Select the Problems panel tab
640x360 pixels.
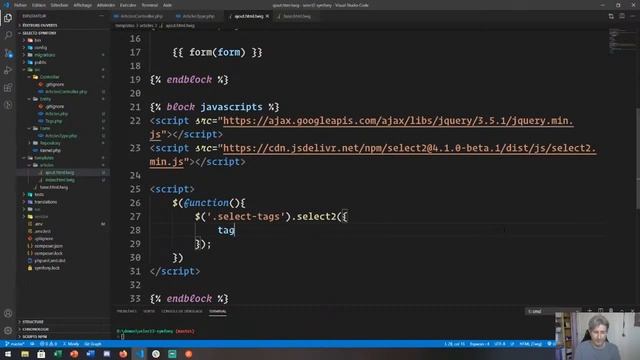127,311
